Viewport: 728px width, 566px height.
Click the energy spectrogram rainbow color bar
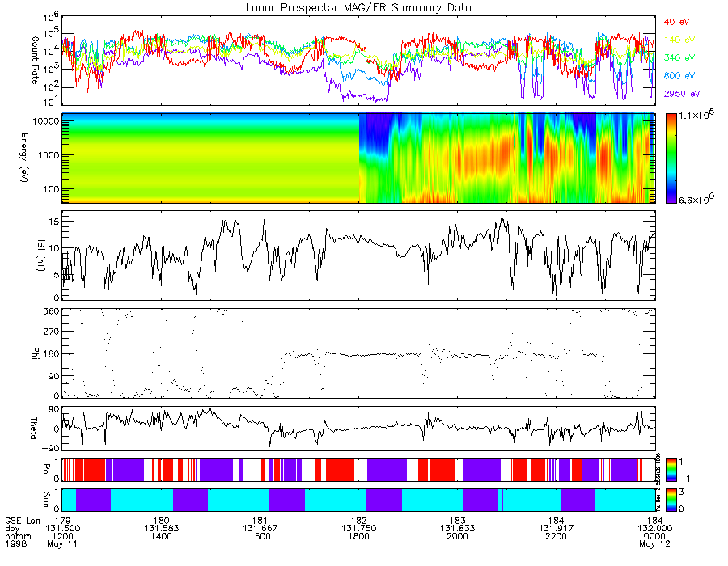[x=672, y=157]
